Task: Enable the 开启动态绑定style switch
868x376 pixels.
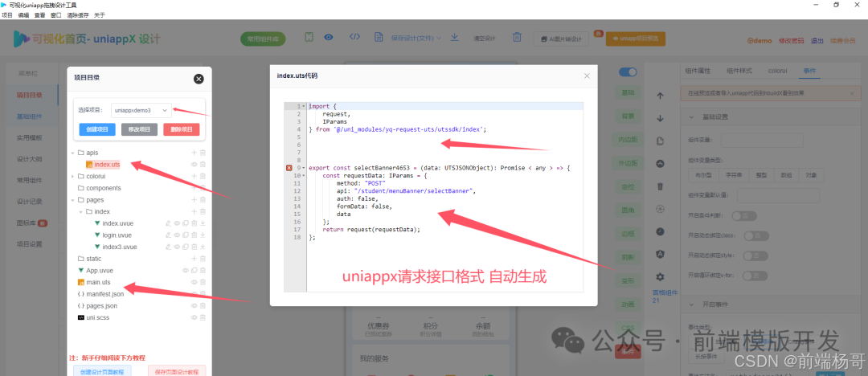Action: (x=755, y=255)
